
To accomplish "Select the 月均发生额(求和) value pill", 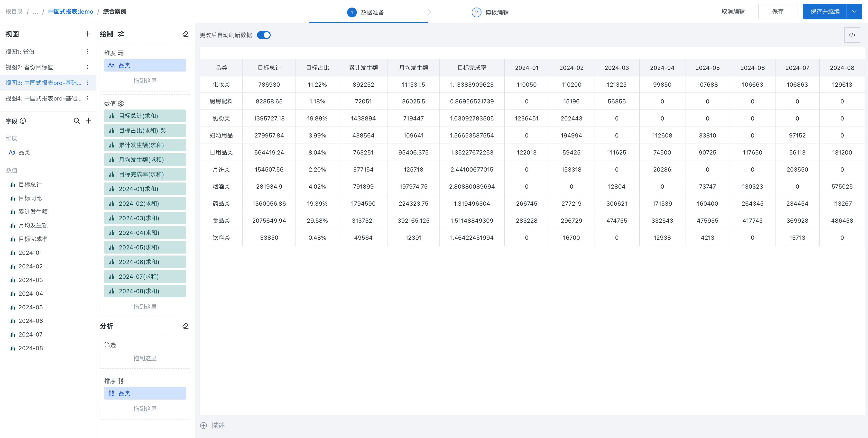I will 145,160.
